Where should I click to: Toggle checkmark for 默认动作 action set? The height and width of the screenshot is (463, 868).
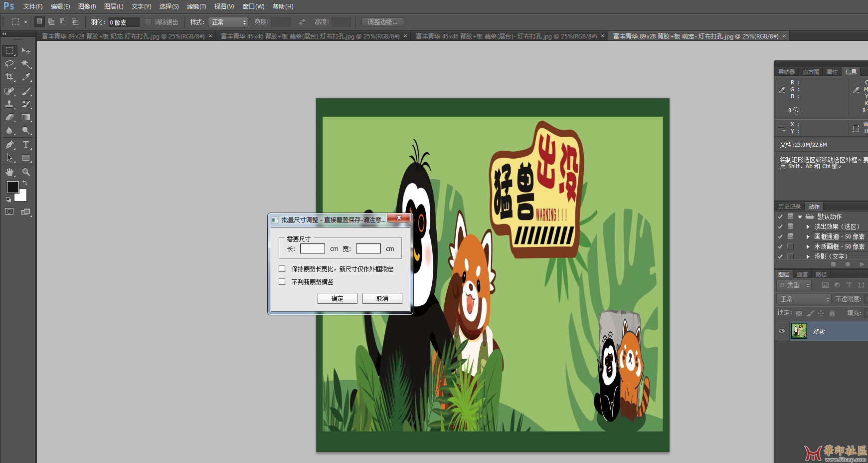click(x=780, y=217)
